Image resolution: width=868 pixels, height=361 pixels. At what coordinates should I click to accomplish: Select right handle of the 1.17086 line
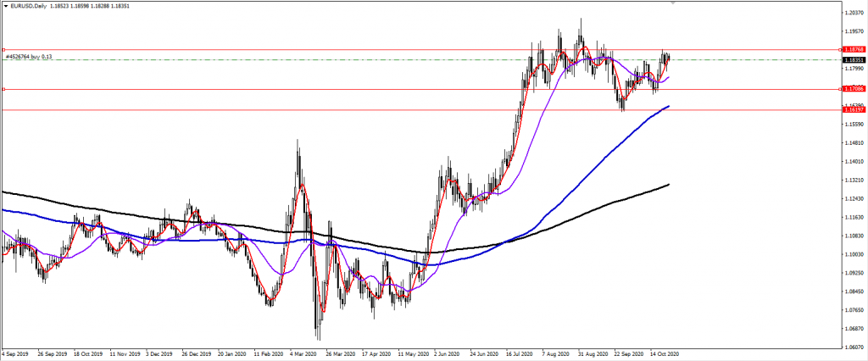click(839, 89)
